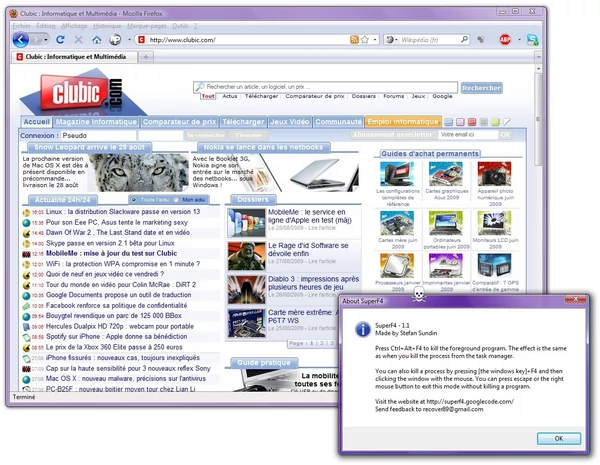Open the search engine selector dropdown
This screenshot has height=465, width=600.
pos(391,39)
